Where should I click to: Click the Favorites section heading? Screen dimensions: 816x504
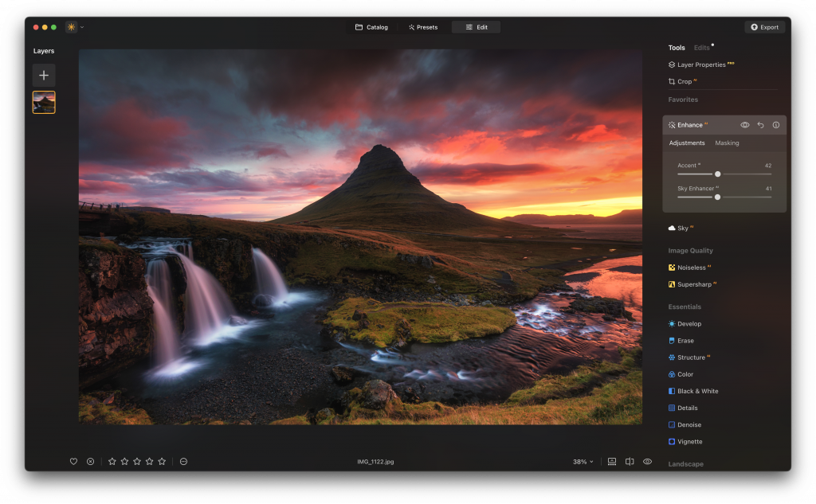tap(683, 100)
